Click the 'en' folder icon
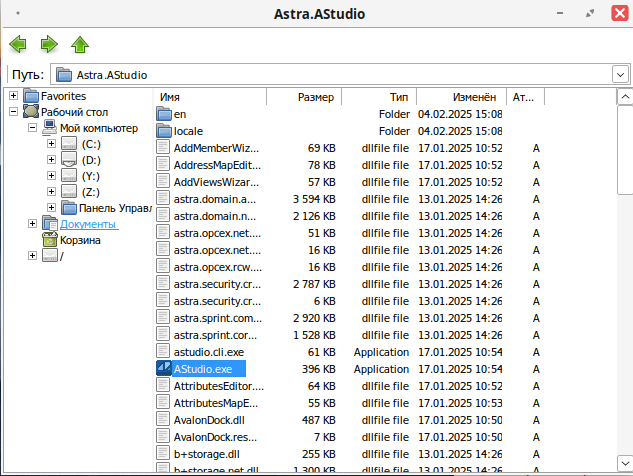Image resolution: width=633 pixels, height=476 pixels. 165,114
